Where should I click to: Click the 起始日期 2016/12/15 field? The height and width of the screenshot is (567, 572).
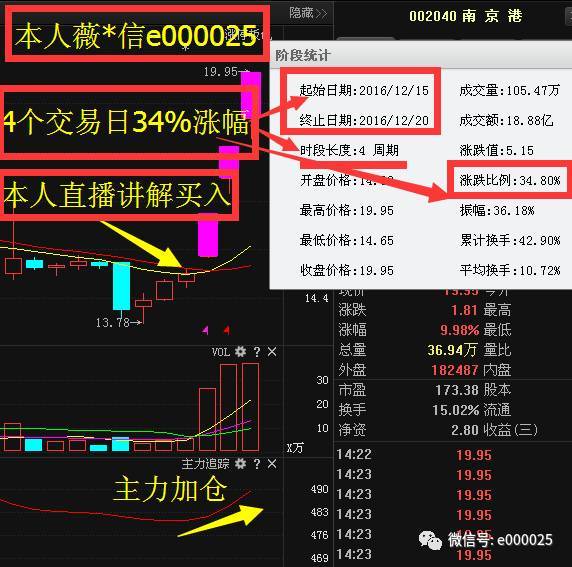tap(364, 90)
